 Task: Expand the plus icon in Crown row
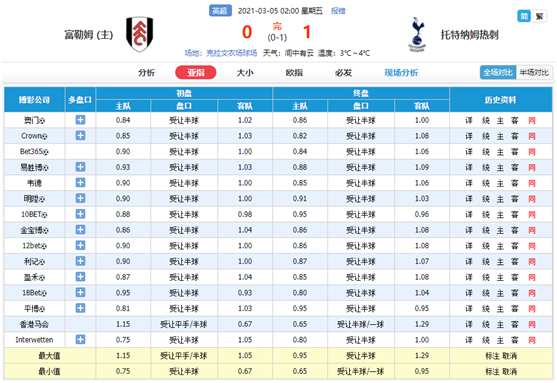[x=80, y=136]
